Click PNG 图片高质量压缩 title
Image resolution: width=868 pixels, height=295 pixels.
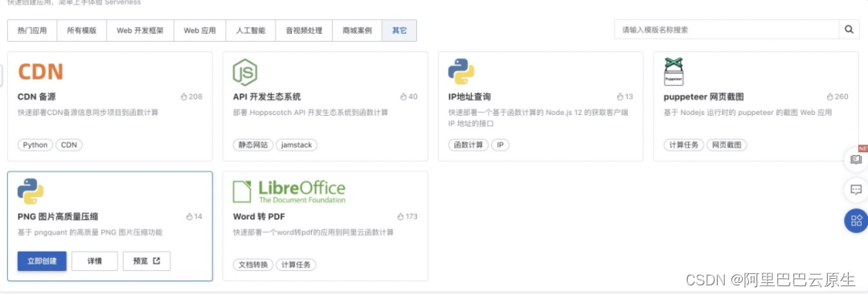(x=58, y=216)
